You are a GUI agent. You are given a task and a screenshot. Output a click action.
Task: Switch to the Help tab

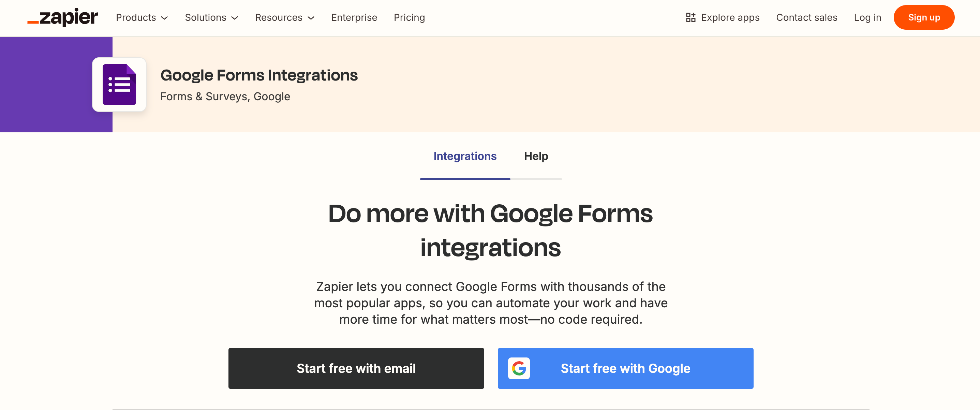(536, 156)
